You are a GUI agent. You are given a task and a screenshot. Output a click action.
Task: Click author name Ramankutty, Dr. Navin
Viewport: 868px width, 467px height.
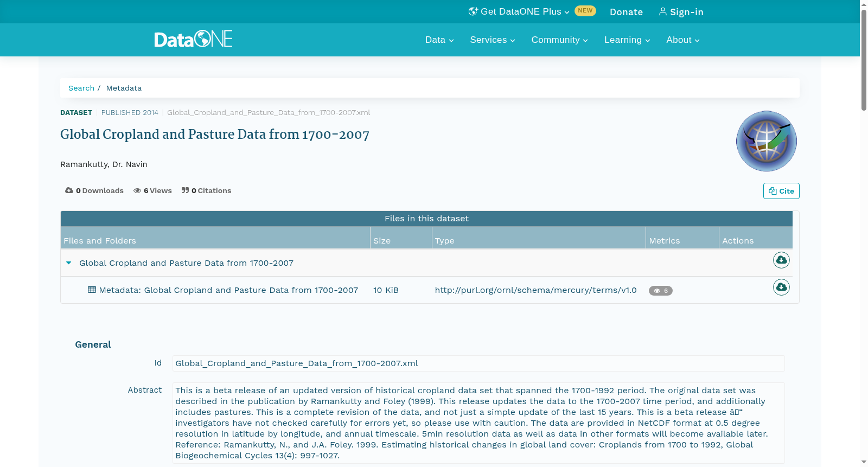tap(104, 164)
